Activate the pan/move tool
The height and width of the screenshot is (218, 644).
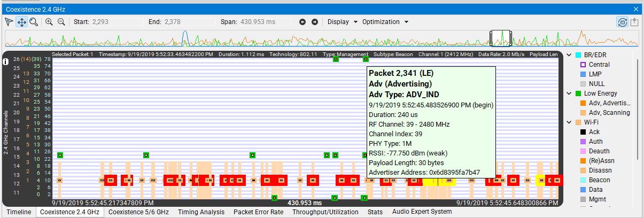click(21, 22)
